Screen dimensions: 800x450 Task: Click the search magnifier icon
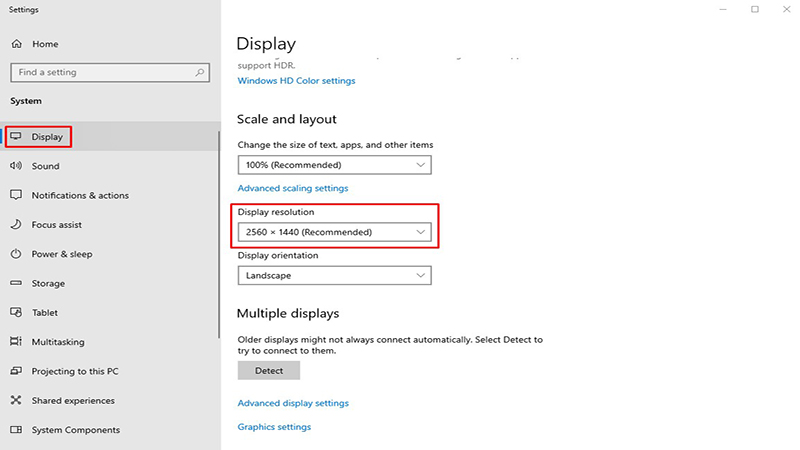(x=199, y=72)
